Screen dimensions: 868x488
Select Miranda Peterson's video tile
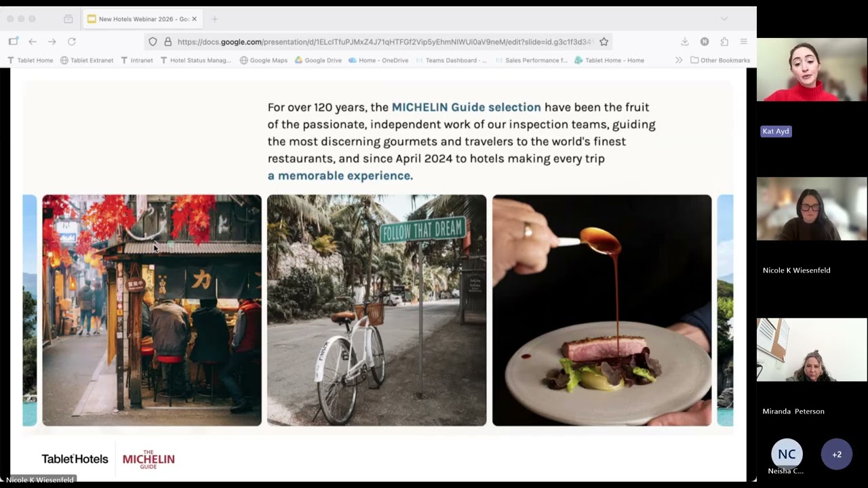pyautogui.click(x=812, y=350)
